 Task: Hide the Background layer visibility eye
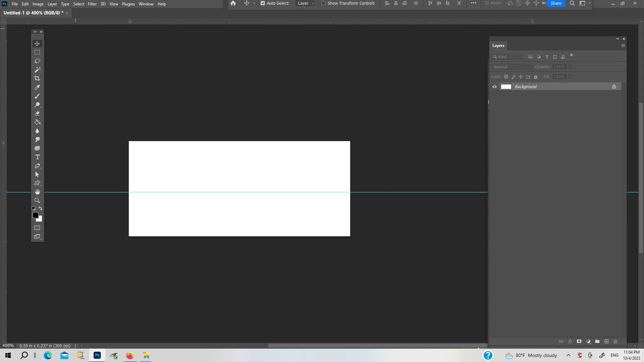coord(494,87)
